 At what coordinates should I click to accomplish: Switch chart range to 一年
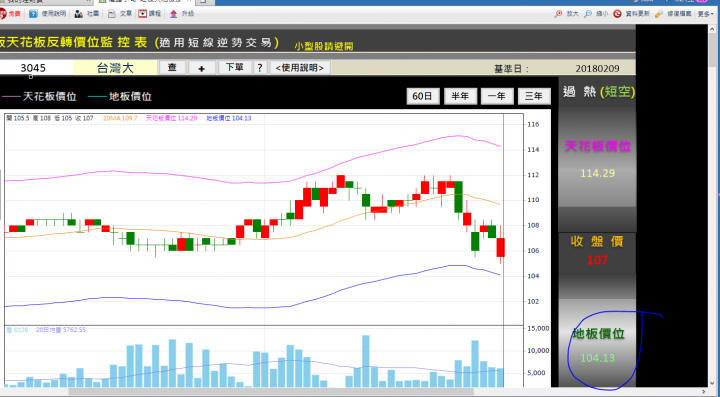tap(497, 96)
